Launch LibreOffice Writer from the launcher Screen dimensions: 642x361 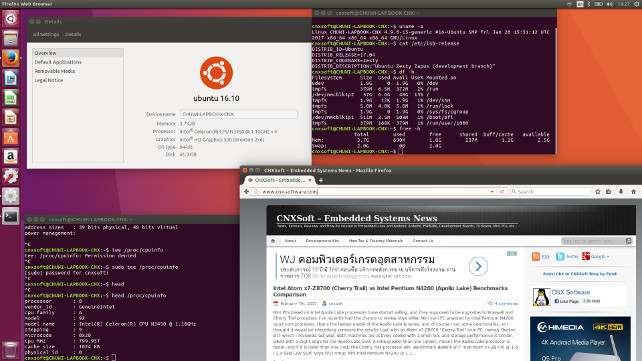[11, 78]
